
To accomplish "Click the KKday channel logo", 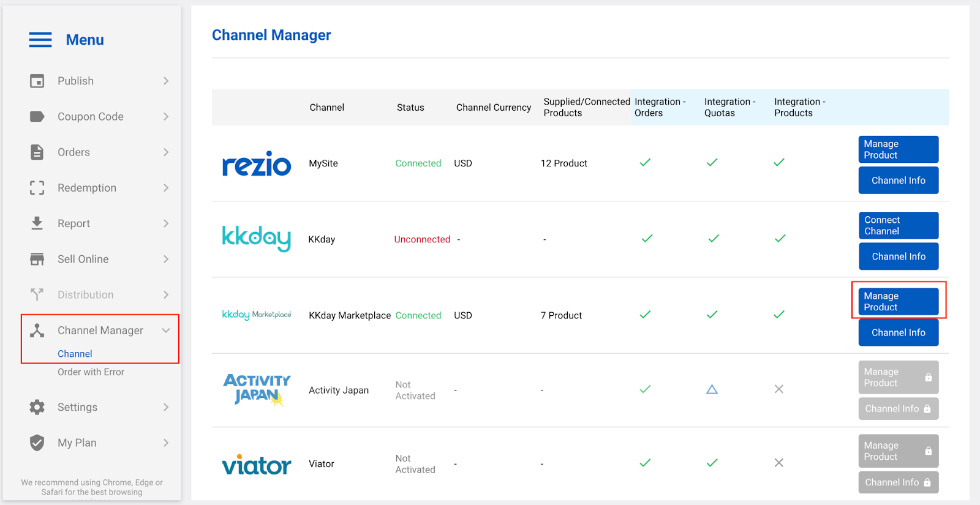I will coord(257,239).
